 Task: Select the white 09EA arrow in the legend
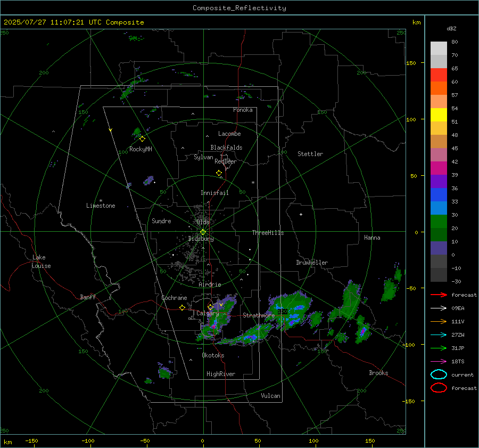click(439, 308)
